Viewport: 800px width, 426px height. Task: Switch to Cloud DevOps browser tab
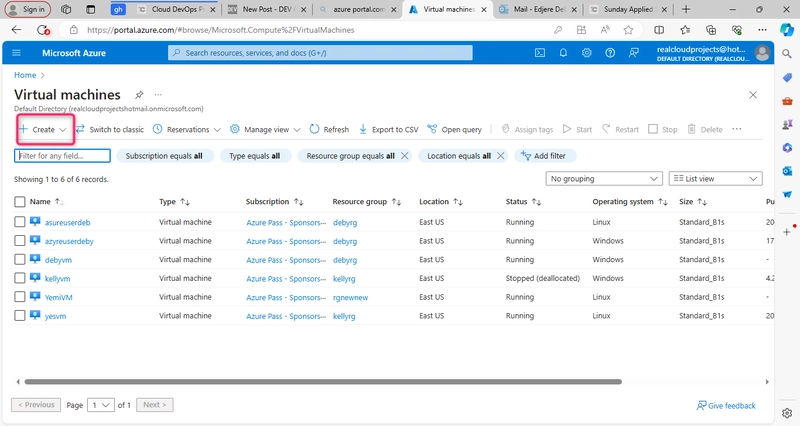[177, 10]
